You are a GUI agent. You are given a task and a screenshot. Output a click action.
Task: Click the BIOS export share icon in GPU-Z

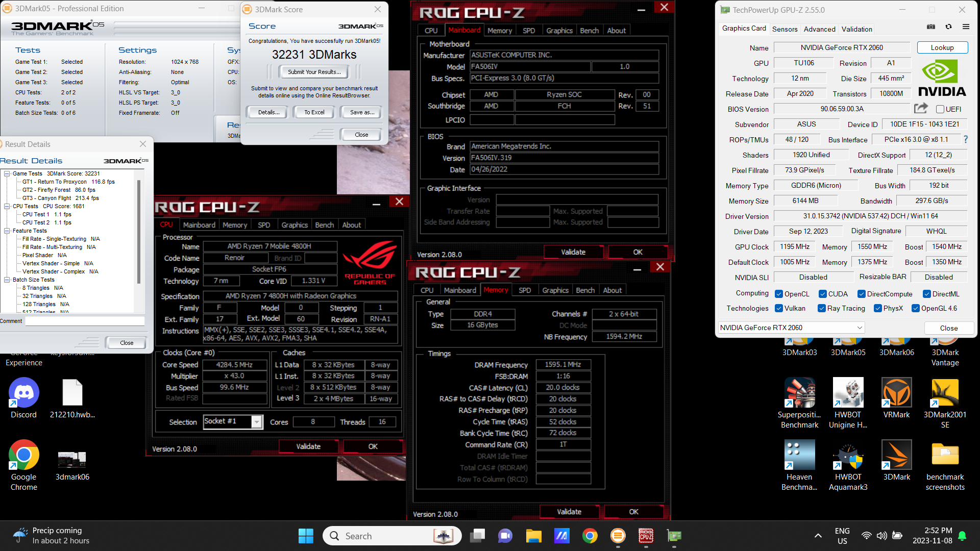tap(921, 108)
